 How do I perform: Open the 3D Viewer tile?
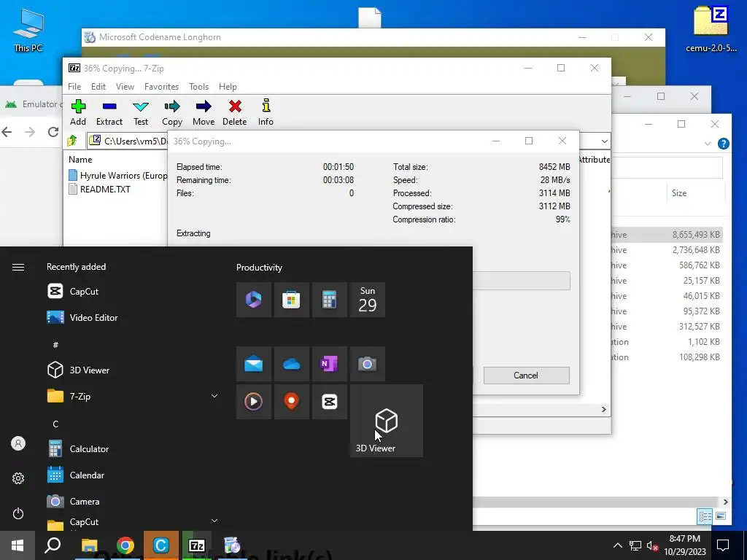coord(387,421)
